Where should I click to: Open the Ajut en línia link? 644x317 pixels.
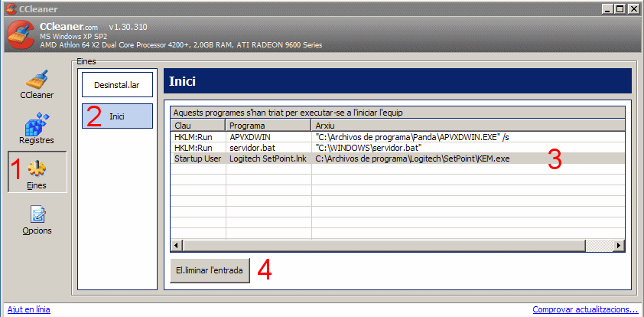pyautogui.click(x=29, y=309)
